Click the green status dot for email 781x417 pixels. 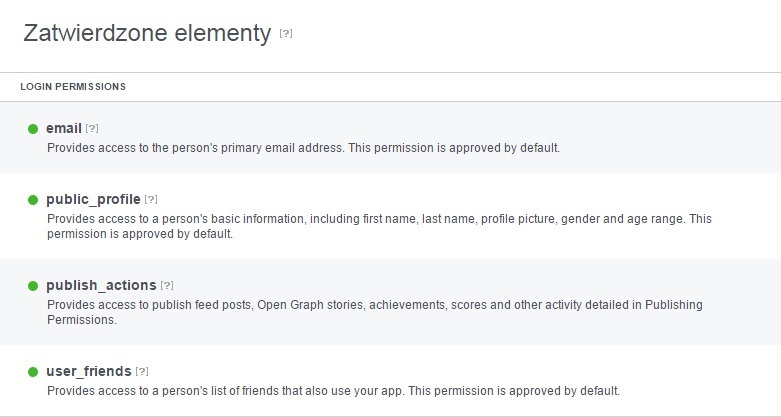tap(33, 129)
